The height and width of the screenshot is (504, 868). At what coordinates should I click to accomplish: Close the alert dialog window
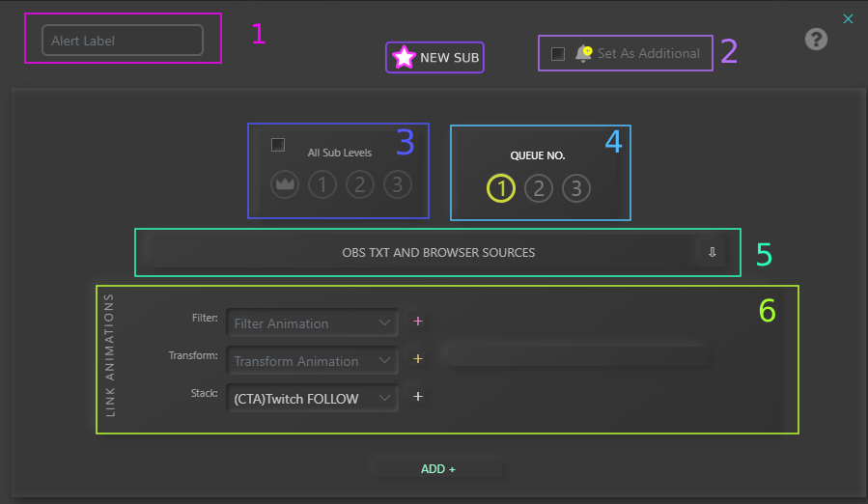point(848,18)
